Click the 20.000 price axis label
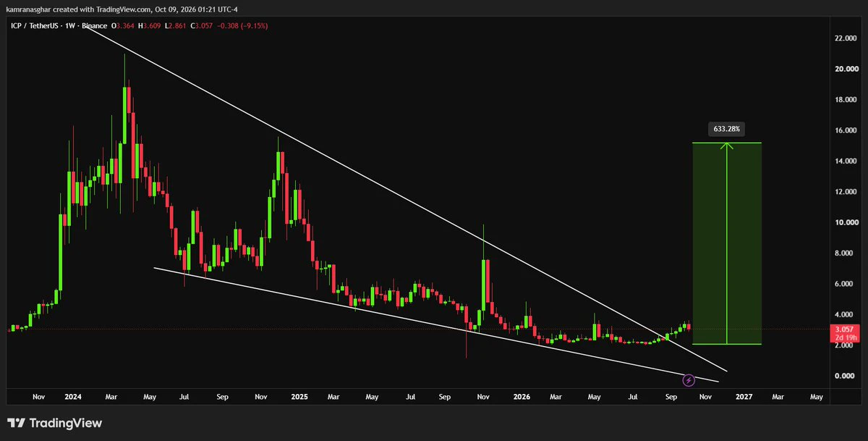 click(x=846, y=70)
